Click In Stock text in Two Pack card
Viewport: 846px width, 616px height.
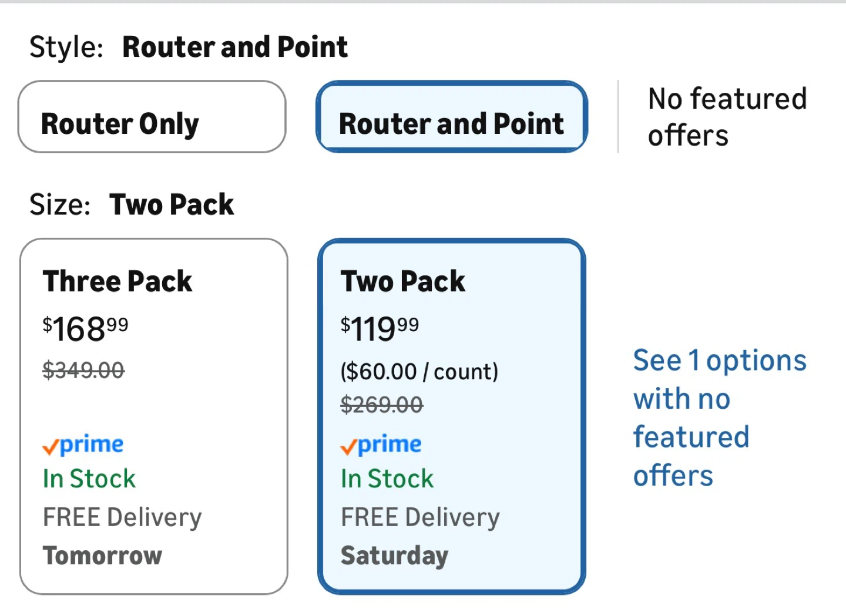pyautogui.click(x=387, y=479)
